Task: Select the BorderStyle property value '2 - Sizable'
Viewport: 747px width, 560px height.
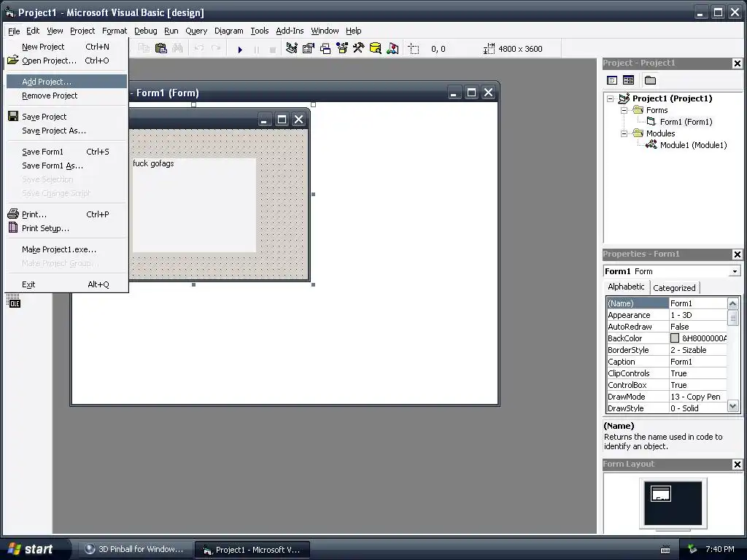Action: coord(698,350)
